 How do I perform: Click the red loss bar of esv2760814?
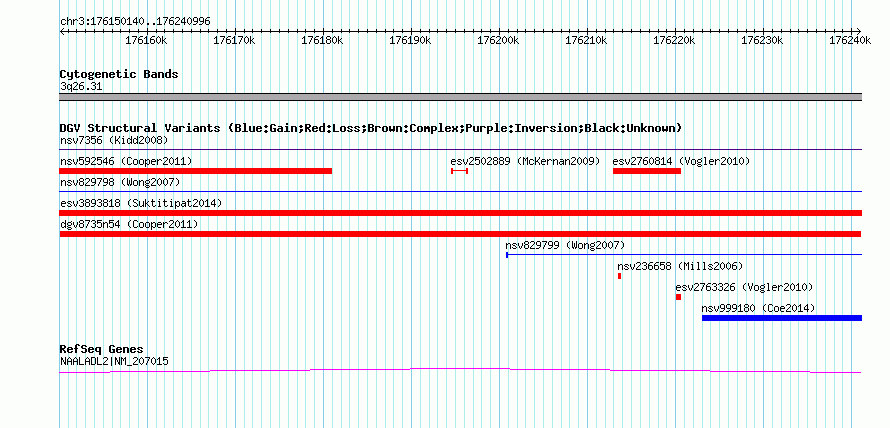click(x=647, y=171)
